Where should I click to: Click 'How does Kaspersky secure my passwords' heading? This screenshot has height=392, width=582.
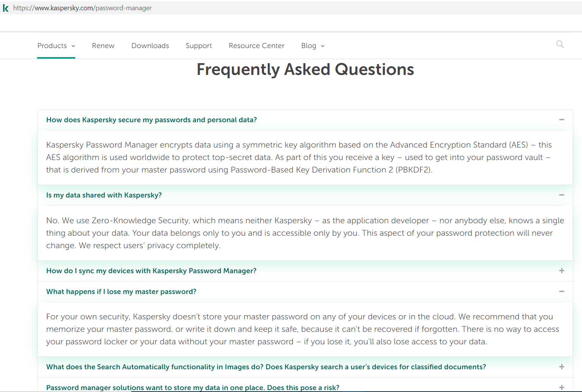pos(151,120)
